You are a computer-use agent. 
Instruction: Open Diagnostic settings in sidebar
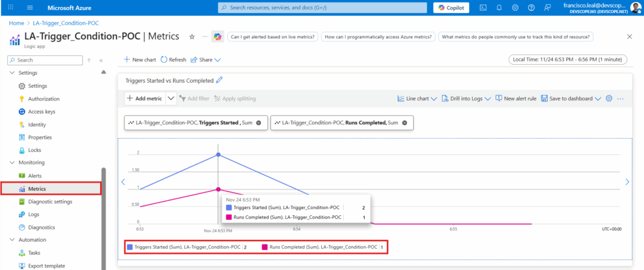(50, 202)
